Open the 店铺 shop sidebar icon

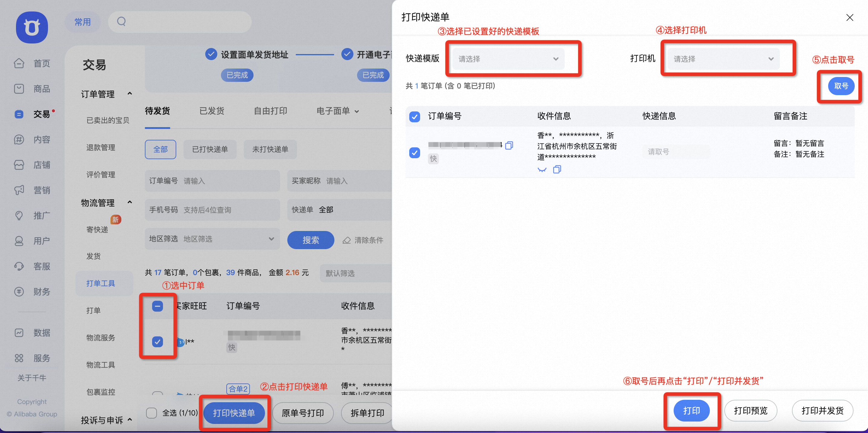coord(19,165)
